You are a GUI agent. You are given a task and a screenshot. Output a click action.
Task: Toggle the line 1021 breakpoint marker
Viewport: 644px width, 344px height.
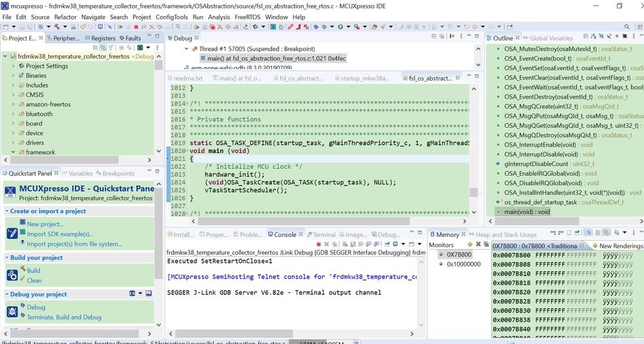coord(168,159)
